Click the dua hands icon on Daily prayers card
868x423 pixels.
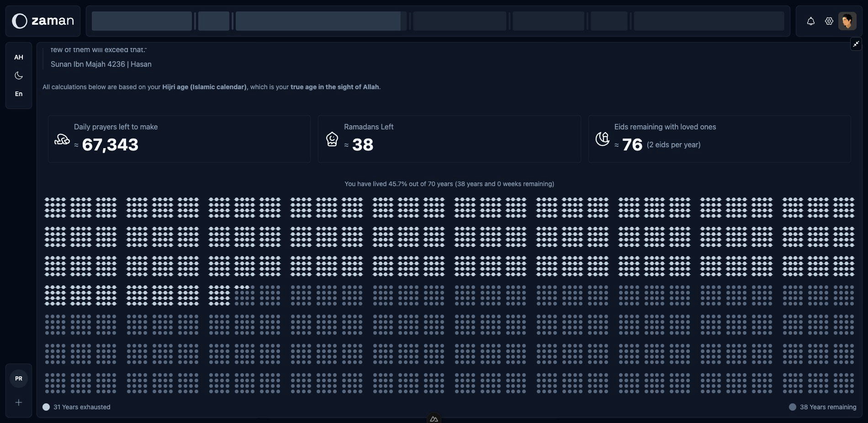pos(62,139)
